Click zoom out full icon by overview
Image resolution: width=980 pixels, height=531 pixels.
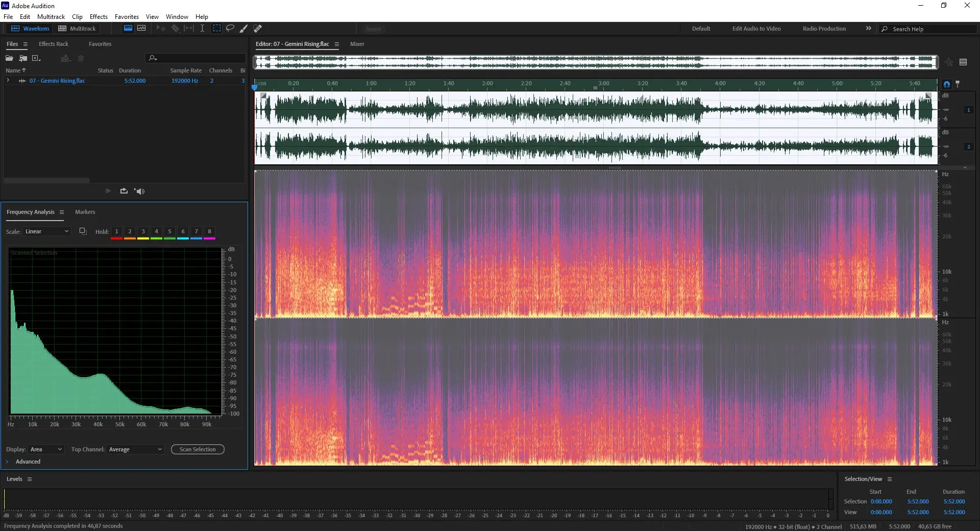[x=948, y=62]
